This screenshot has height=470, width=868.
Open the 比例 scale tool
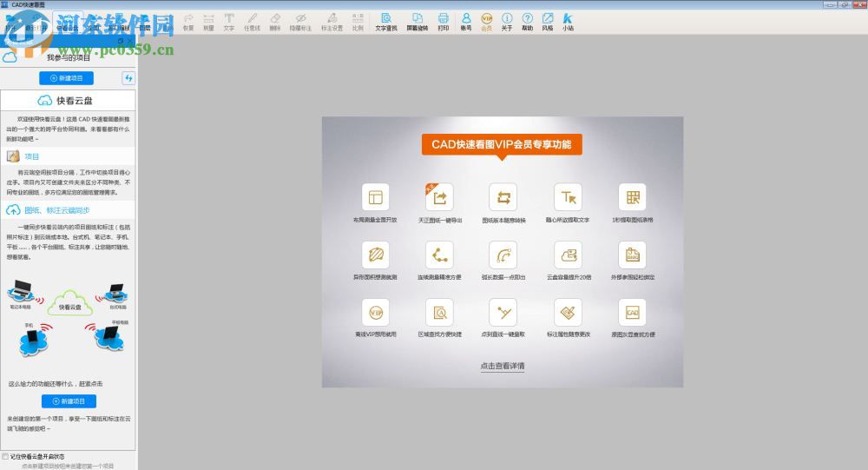(358, 23)
